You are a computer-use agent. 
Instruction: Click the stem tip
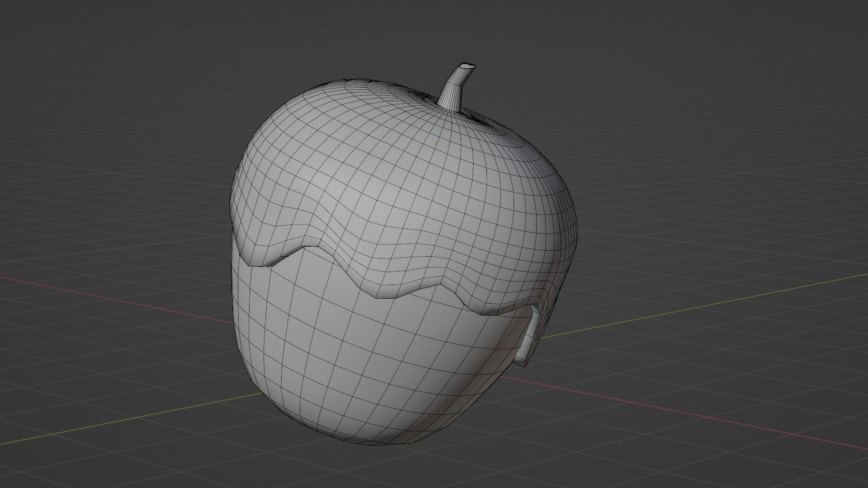(466, 66)
